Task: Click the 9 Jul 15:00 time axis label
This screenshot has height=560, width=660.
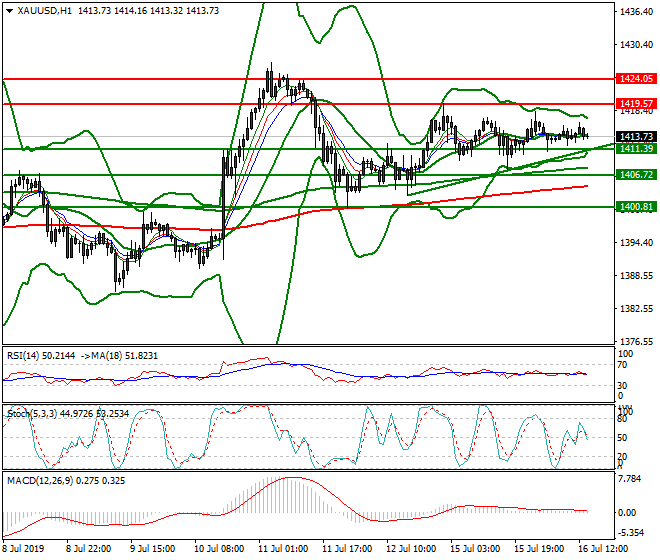Action: point(152,549)
